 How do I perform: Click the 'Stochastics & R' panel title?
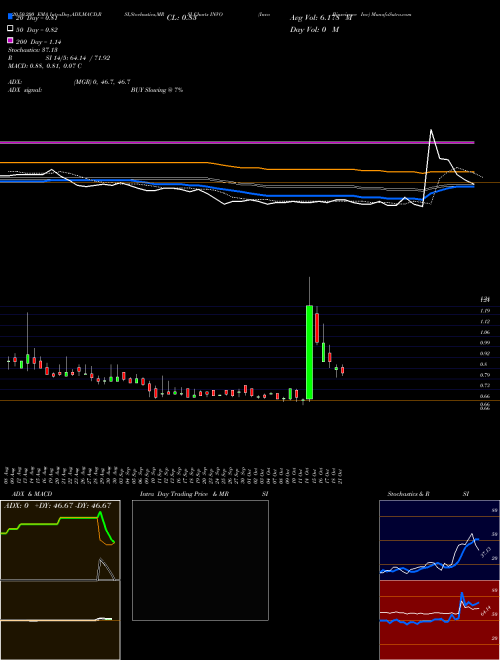tap(409, 494)
